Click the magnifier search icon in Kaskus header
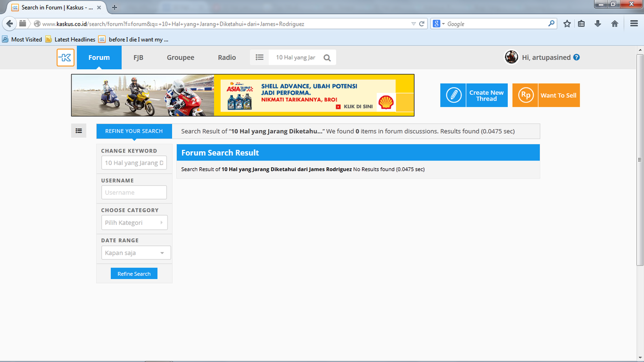Image resolution: width=644 pixels, height=362 pixels. [x=327, y=58]
